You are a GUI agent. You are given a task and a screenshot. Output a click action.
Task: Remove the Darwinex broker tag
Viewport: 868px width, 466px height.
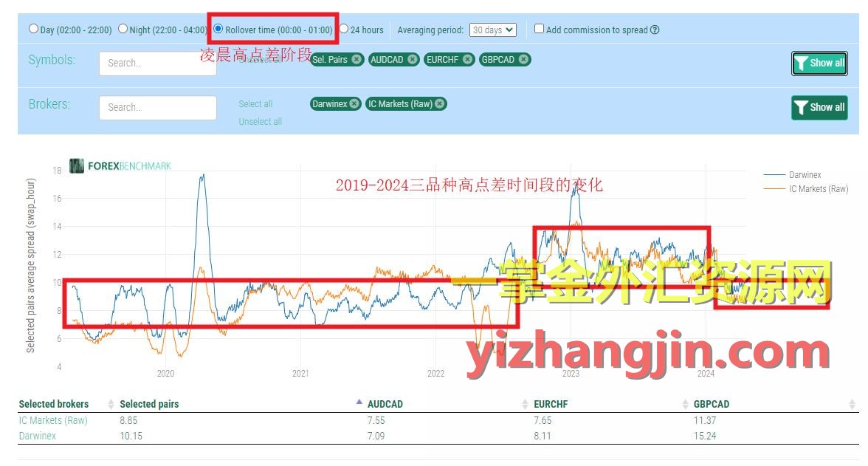click(x=354, y=103)
